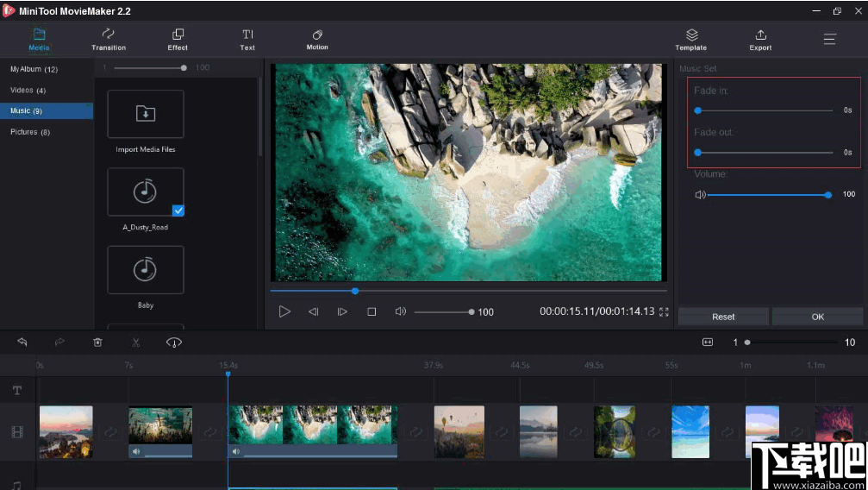This screenshot has height=490, width=868.
Task: Click transition slot after beach clip
Action: click(415, 432)
